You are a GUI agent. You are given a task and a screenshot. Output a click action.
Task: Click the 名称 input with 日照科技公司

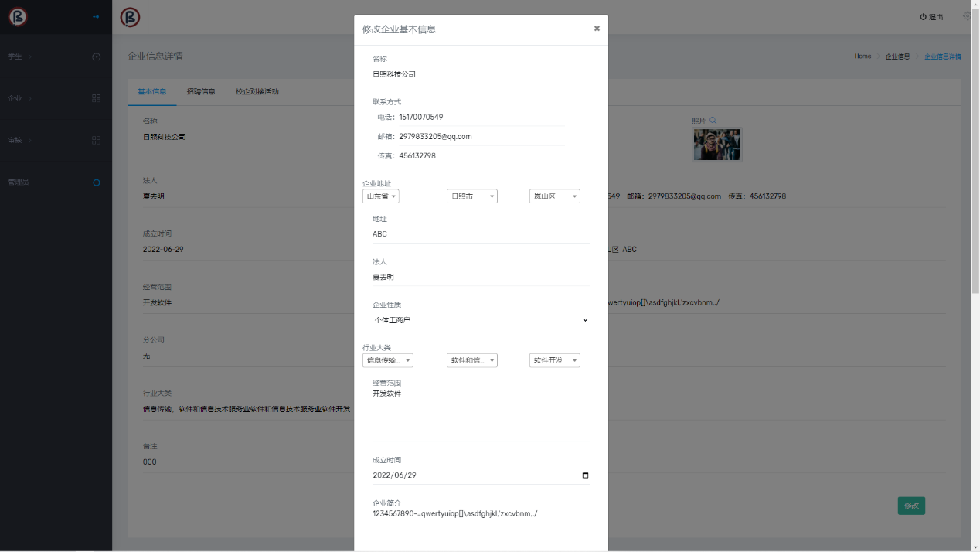click(481, 74)
